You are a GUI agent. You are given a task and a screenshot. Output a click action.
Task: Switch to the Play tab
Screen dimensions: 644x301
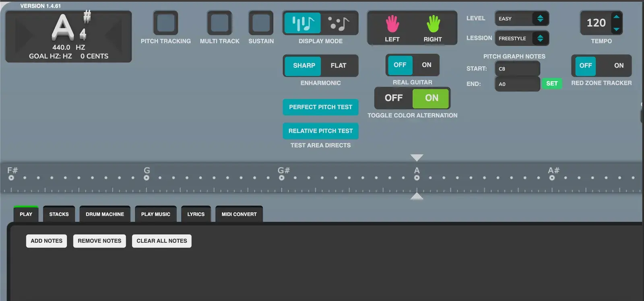tap(26, 214)
